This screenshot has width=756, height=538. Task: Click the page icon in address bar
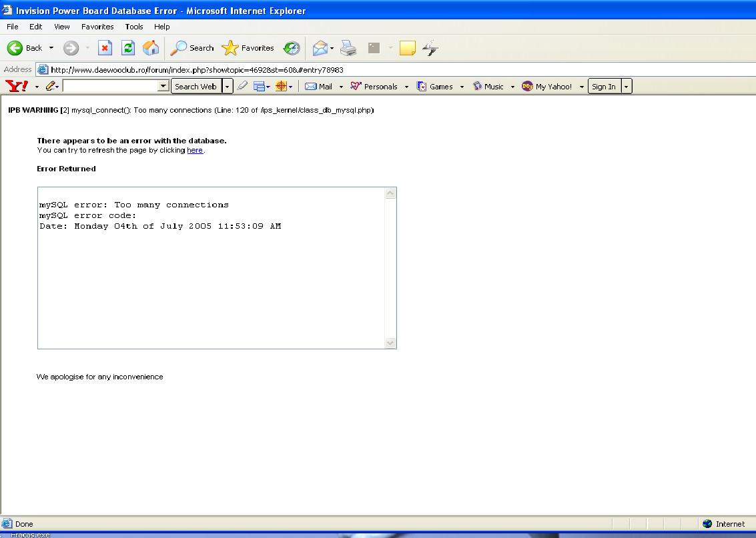coord(43,70)
